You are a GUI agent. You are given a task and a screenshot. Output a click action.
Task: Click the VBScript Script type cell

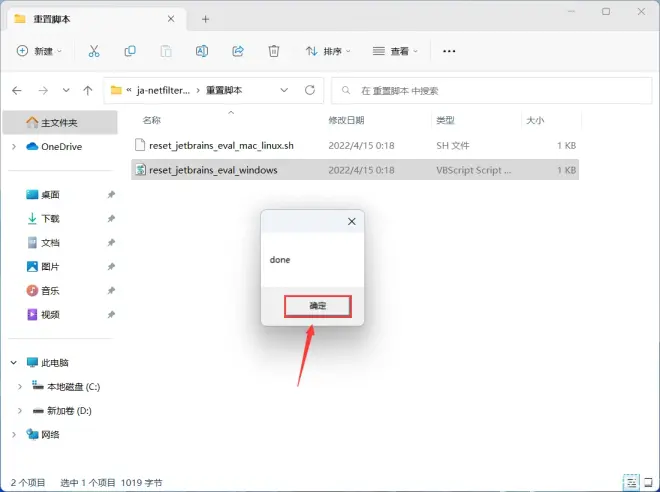click(x=474, y=170)
